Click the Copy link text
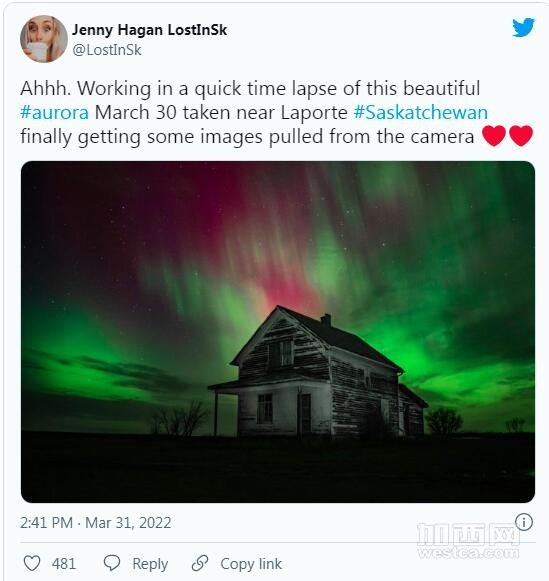 (x=251, y=564)
